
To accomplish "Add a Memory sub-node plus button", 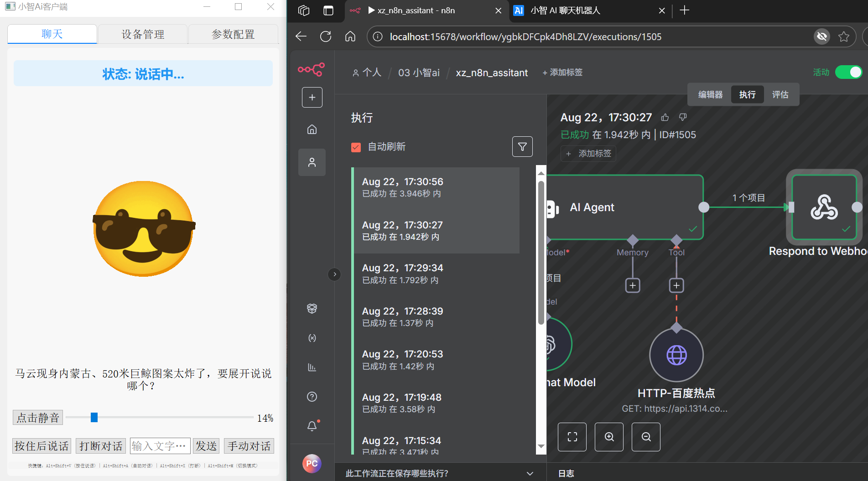I will click(x=633, y=285).
